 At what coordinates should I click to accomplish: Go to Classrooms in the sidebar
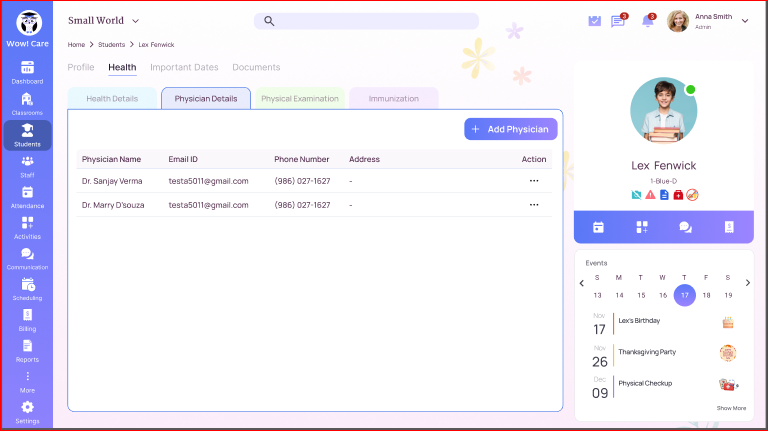point(27,103)
